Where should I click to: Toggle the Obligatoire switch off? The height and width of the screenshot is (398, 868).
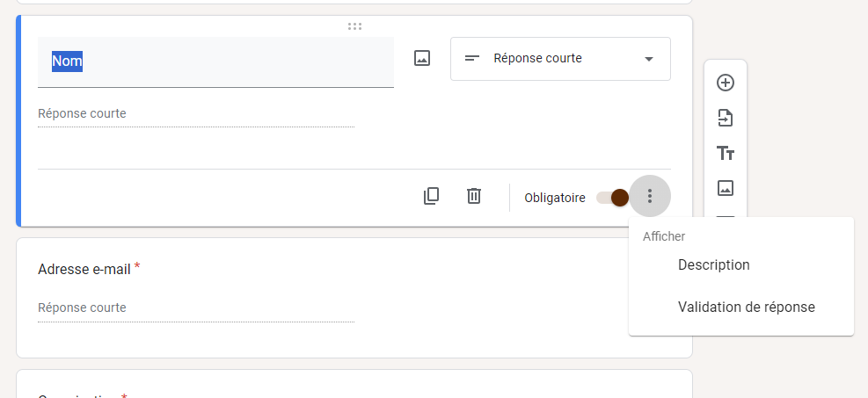(612, 198)
